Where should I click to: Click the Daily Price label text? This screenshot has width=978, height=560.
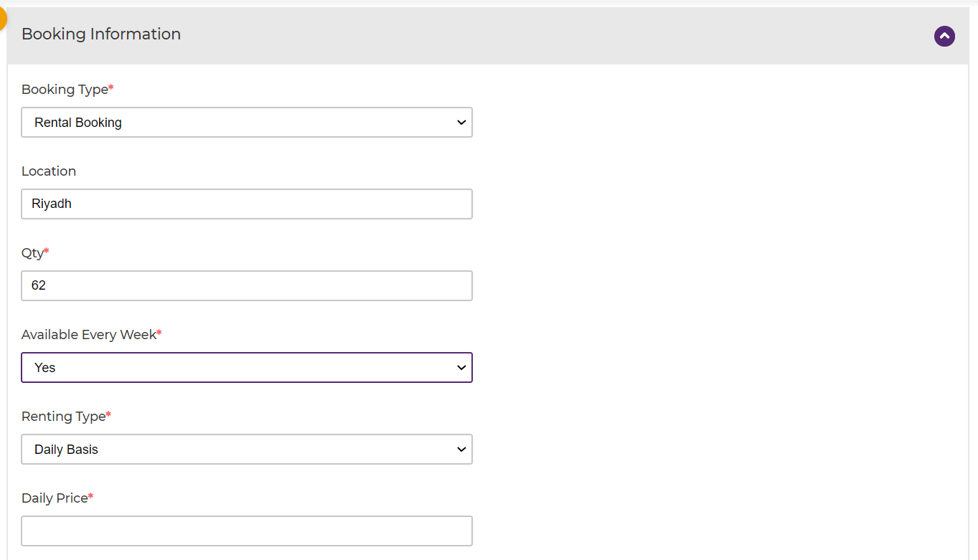click(55, 498)
